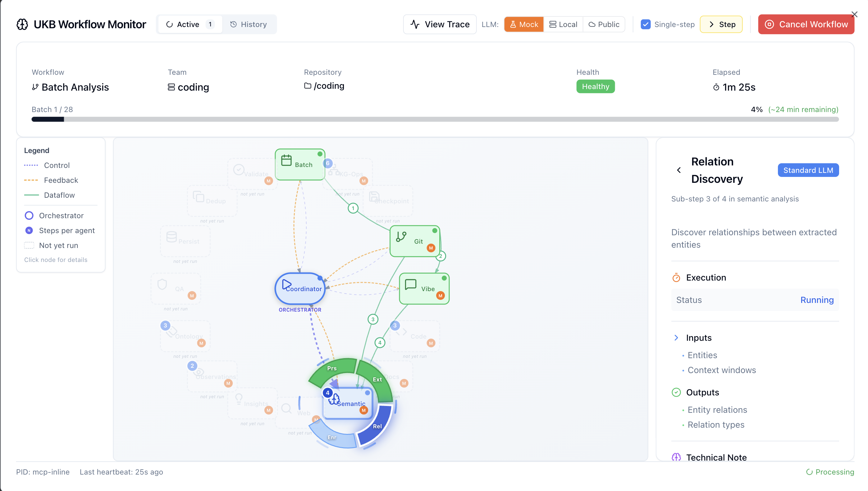Select the Batch node
Viewport: 868px width, 491px height.
tap(300, 164)
